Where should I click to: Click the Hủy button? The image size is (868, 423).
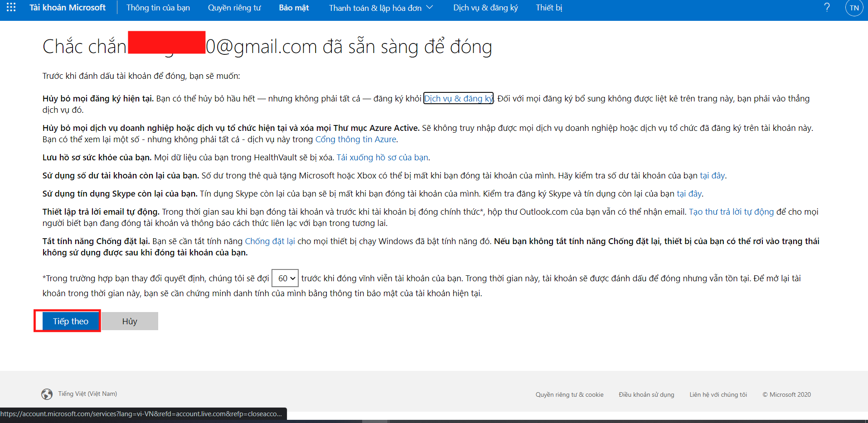130,321
